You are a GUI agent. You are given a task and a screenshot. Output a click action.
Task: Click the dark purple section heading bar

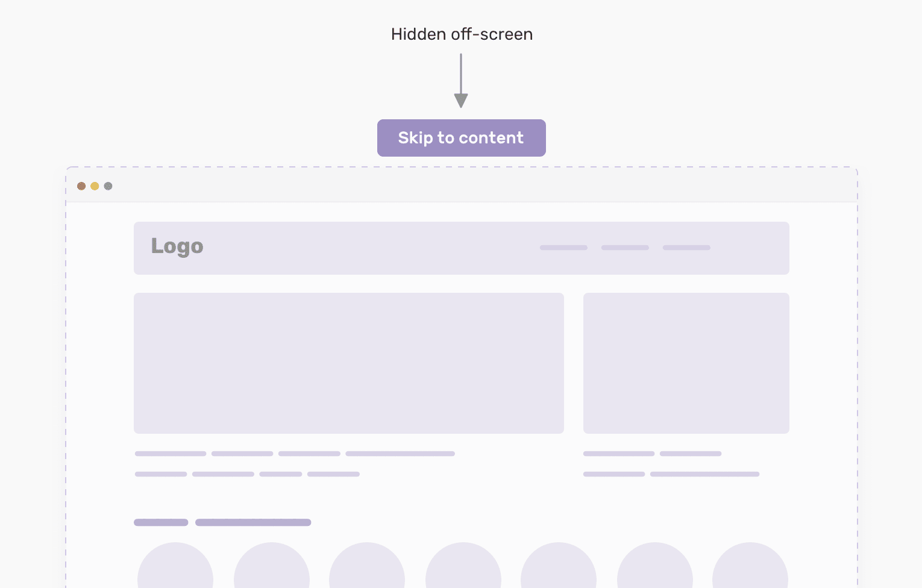pos(222,522)
